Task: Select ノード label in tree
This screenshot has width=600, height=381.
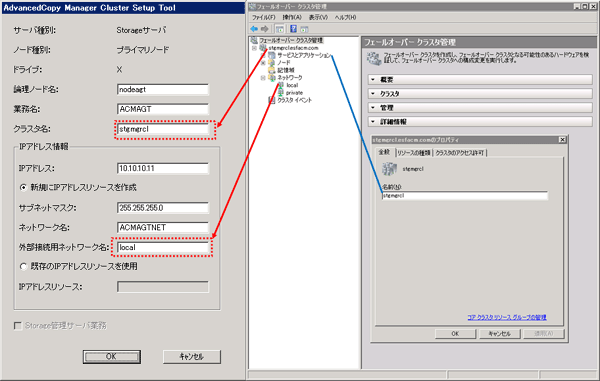Action: click(x=284, y=63)
